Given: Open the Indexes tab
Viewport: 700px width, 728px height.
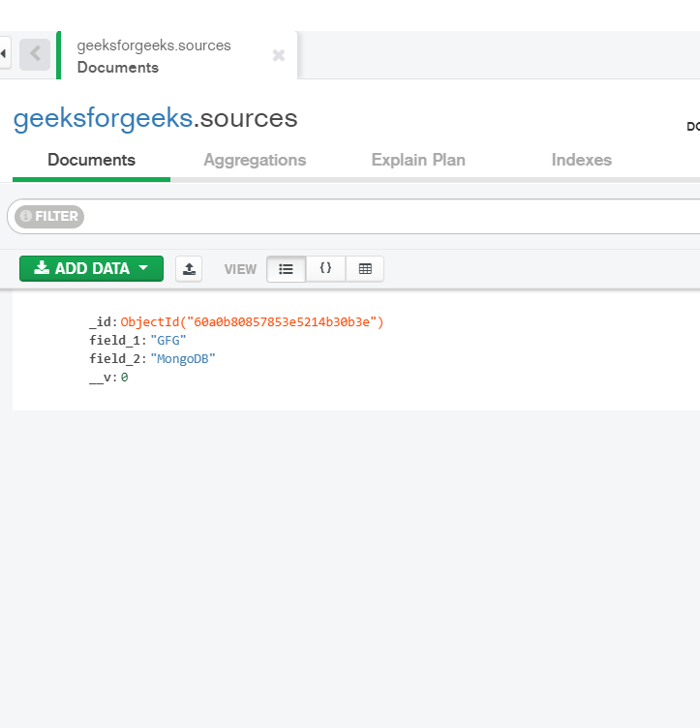Looking at the screenshot, I should (582, 160).
